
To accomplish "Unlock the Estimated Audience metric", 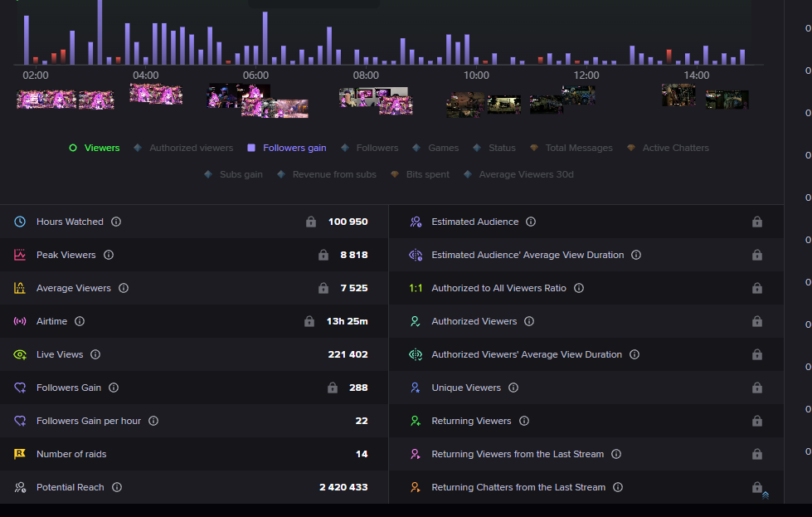I will pos(757,222).
